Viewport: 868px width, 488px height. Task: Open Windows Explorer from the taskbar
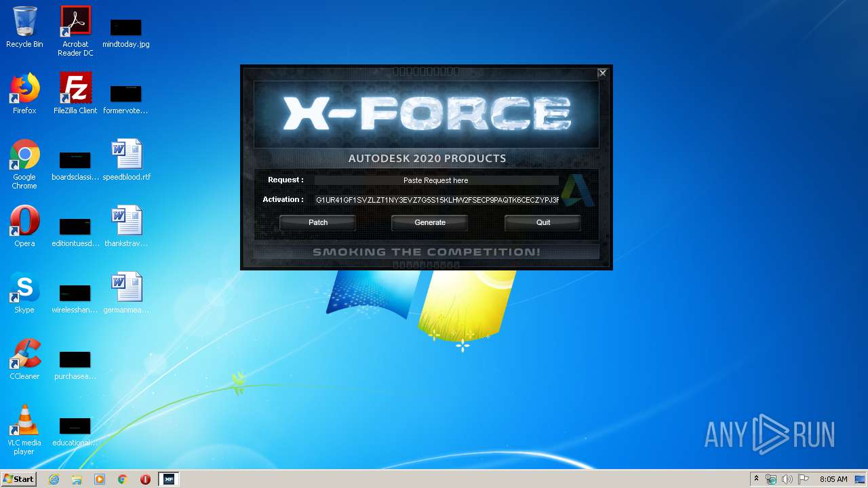pyautogui.click(x=77, y=479)
